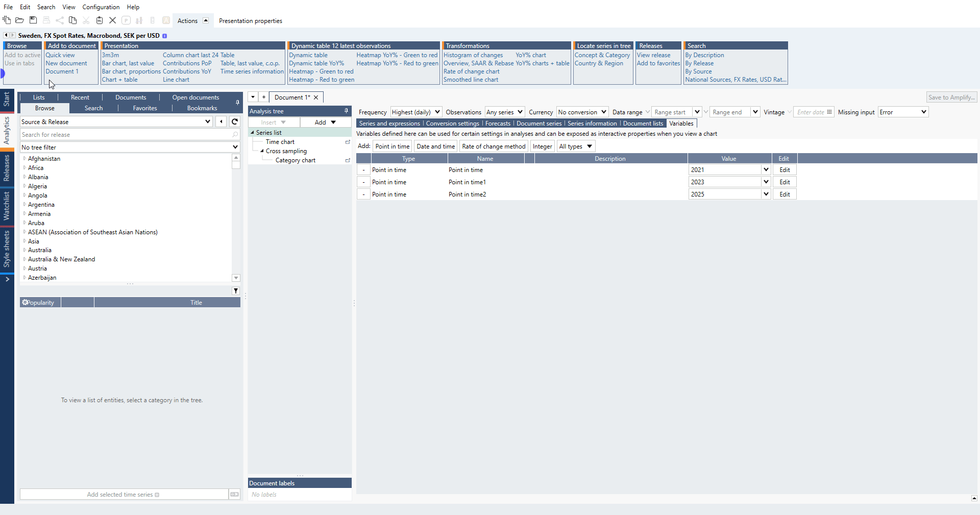Open the No tree filter dropdown
Screen dimensions: 980x515
(235, 148)
